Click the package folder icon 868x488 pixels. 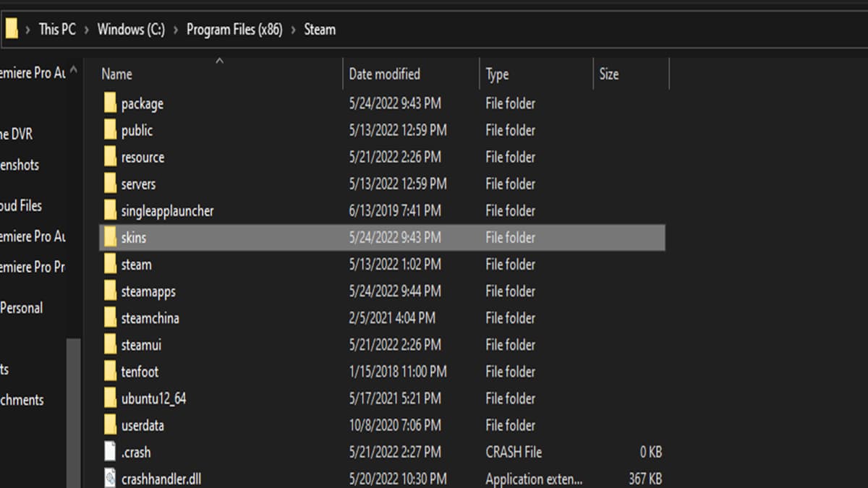[110, 103]
